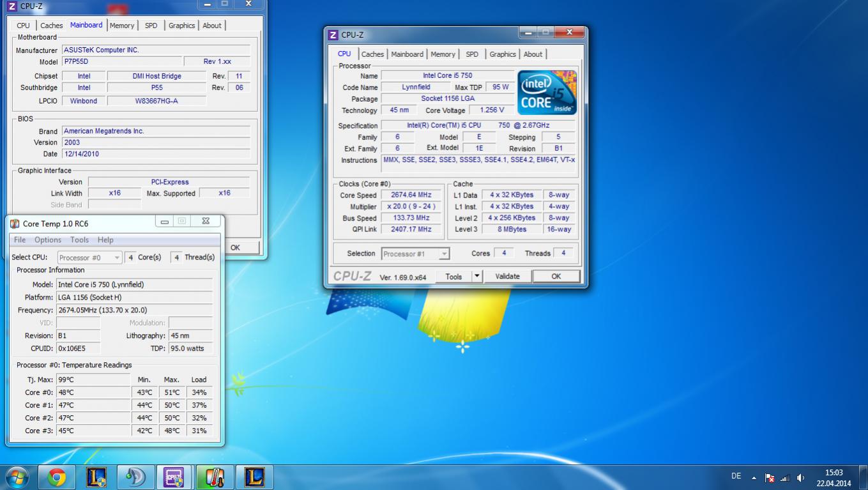Click the Level 3 cache value 8 MBytes

(512, 229)
